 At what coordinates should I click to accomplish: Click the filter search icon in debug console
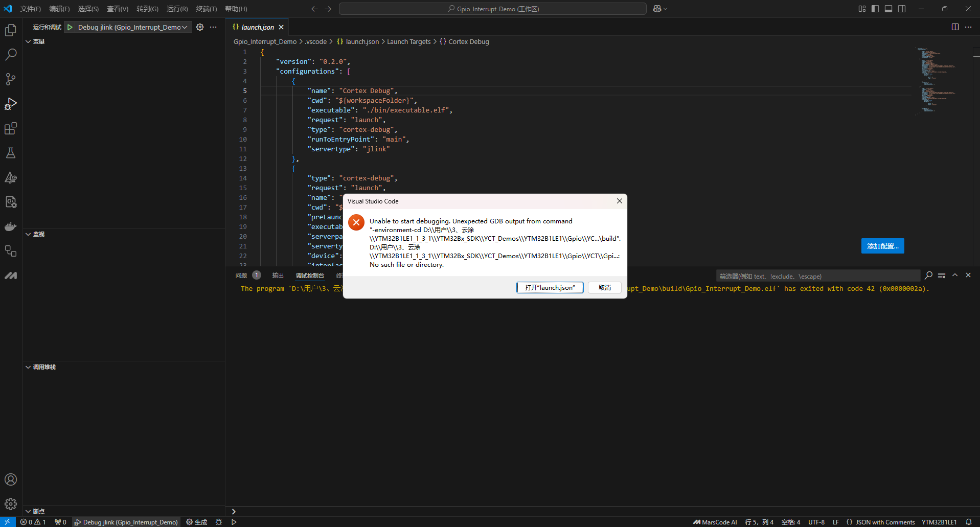click(928, 276)
